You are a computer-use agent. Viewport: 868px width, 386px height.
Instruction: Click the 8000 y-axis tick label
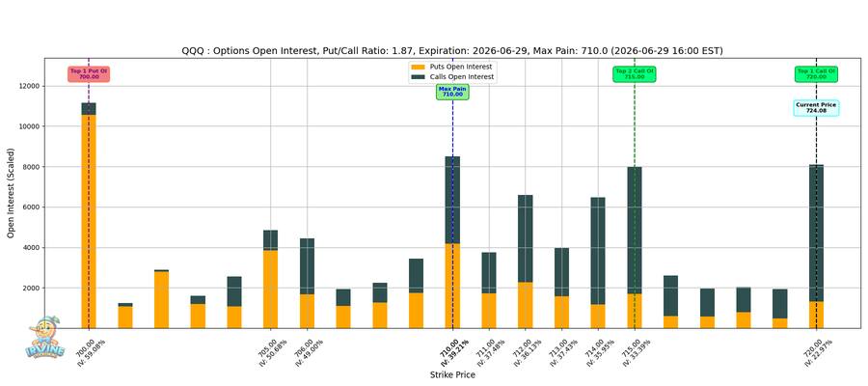point(31,167)
